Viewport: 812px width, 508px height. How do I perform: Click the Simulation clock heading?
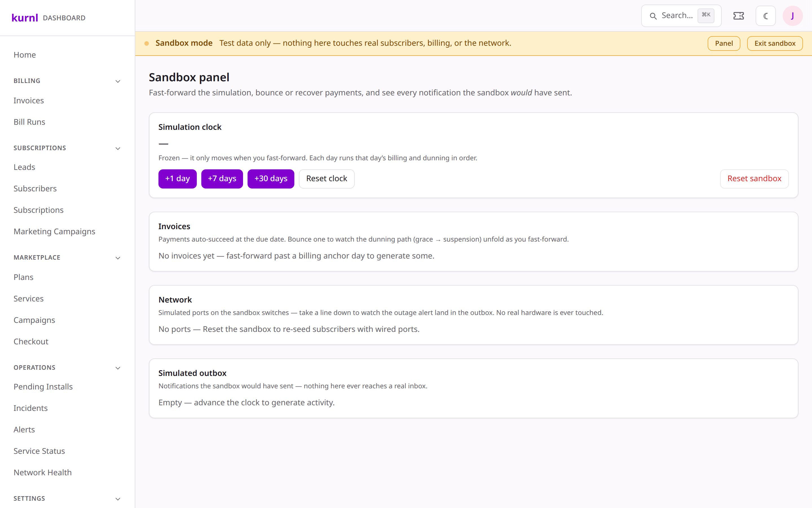(190, 127)
